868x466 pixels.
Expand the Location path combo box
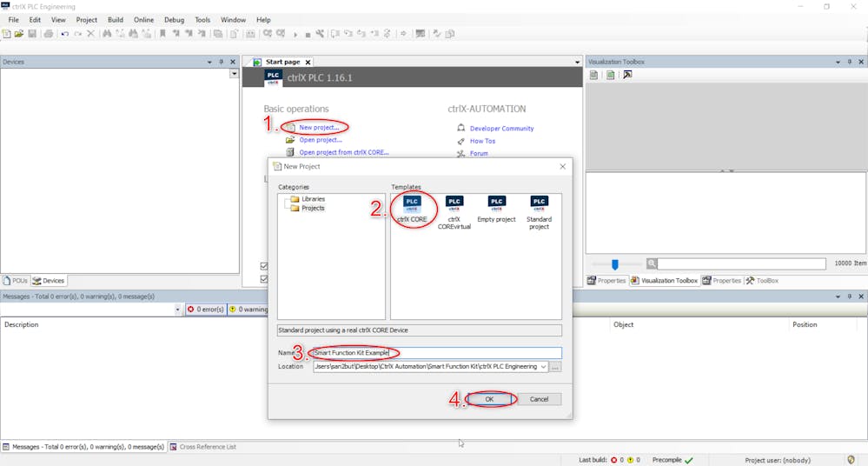coord(543,367)
